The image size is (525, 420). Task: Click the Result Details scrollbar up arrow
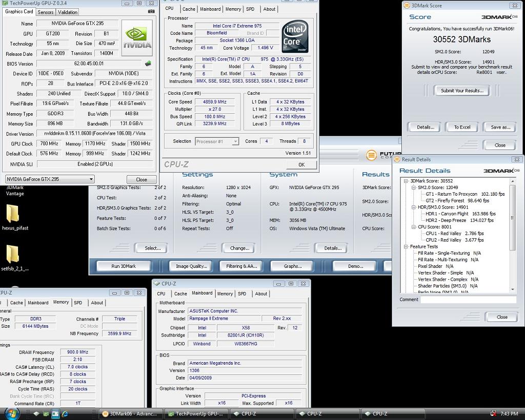pos(513,181)
